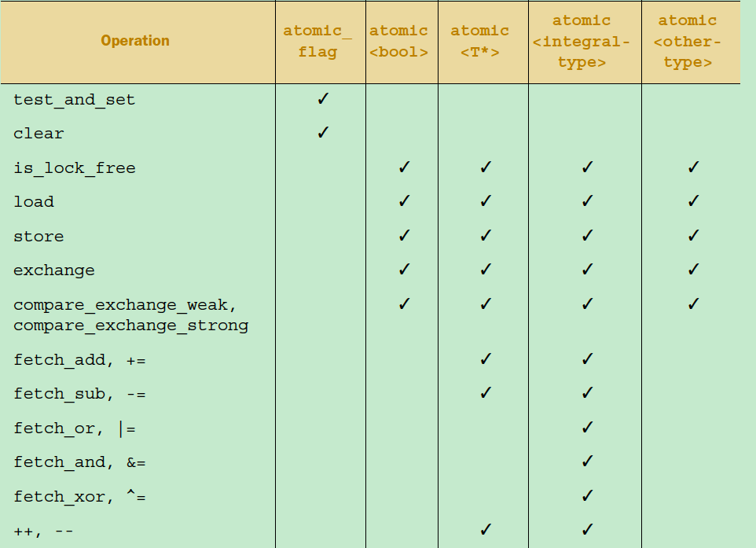Click the clear row checkmark under atomic_flag
Image resolution: width=756 pixels, height=548 pixels.
pyautogui.click(x=323, y=133)
